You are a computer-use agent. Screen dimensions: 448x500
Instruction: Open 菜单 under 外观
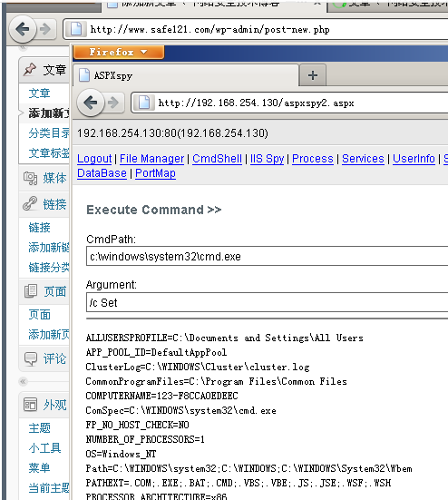point(40,468)
